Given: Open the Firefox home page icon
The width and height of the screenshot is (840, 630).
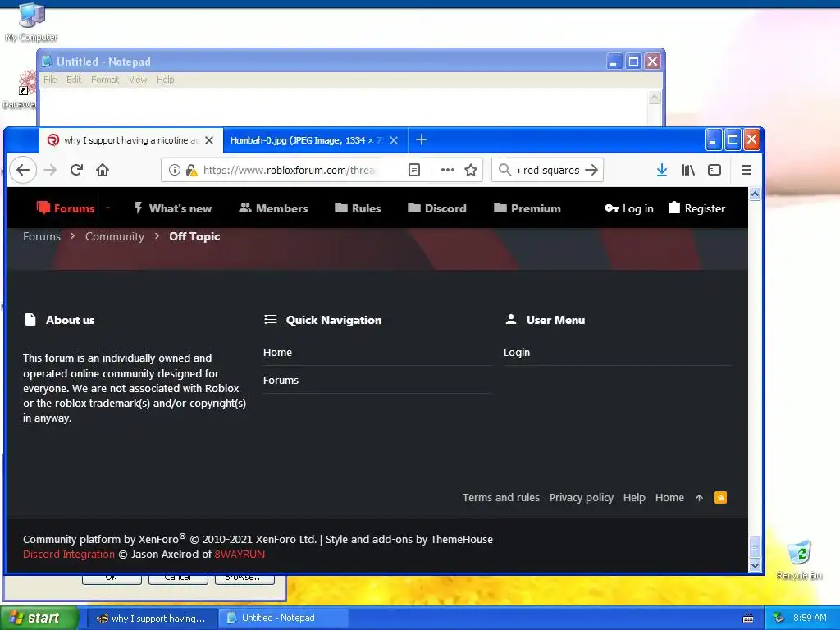Looking at the screenshot, I should pos(103,170).
